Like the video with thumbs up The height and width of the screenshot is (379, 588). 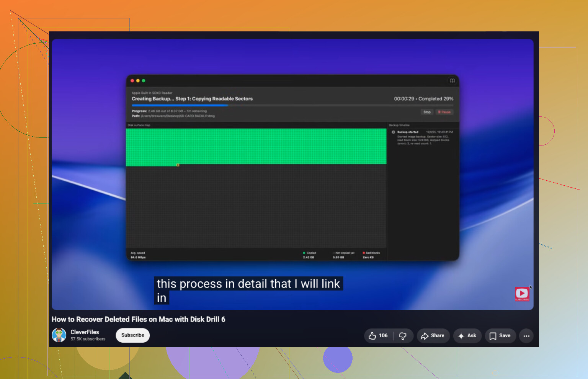[378, 336]
